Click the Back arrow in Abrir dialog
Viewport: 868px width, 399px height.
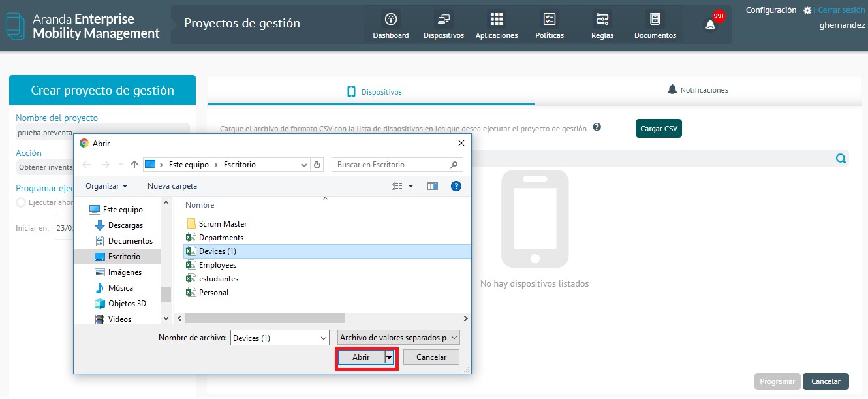pos(86,165)
